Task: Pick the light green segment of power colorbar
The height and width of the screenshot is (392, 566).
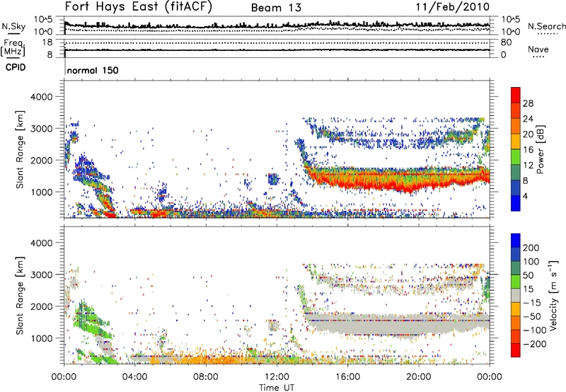Action: tap(516, 156)
